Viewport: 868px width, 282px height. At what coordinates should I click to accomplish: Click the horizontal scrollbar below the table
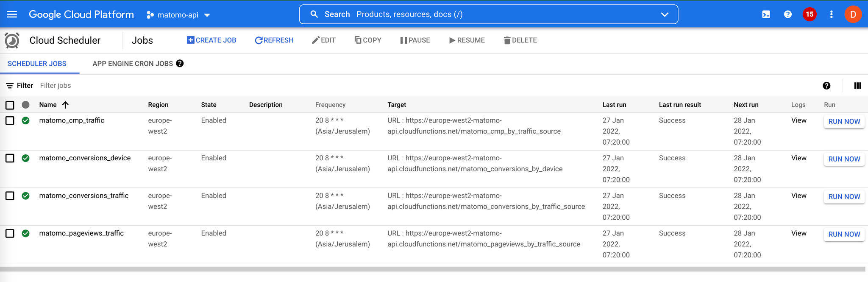(x=432, y=269)
